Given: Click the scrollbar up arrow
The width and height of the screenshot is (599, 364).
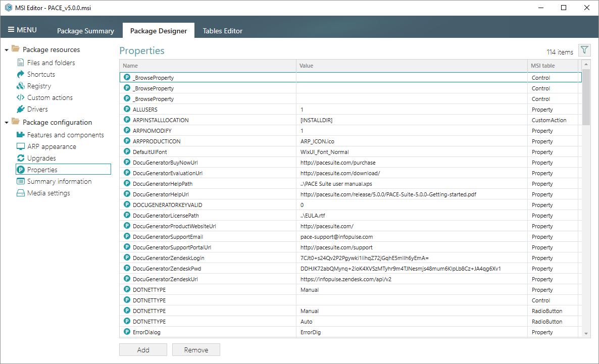Looking at the screenshot, I should [x=586, y=64].
